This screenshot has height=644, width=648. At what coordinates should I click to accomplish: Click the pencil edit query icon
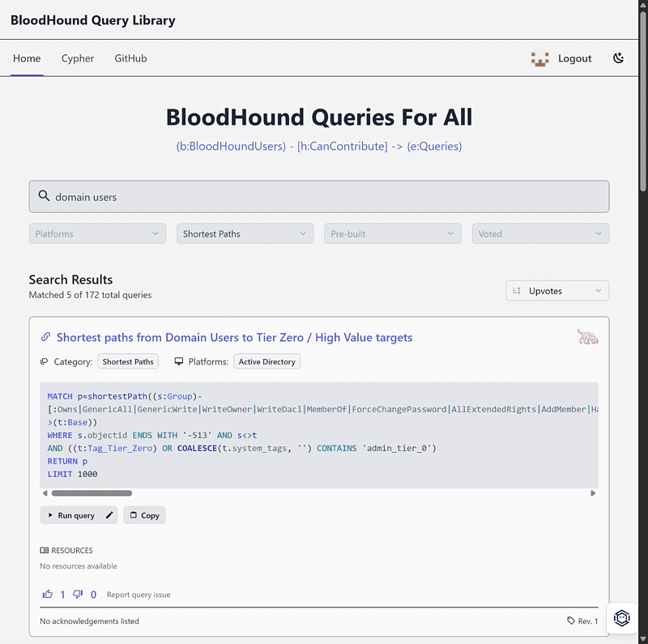pos(109,515)
